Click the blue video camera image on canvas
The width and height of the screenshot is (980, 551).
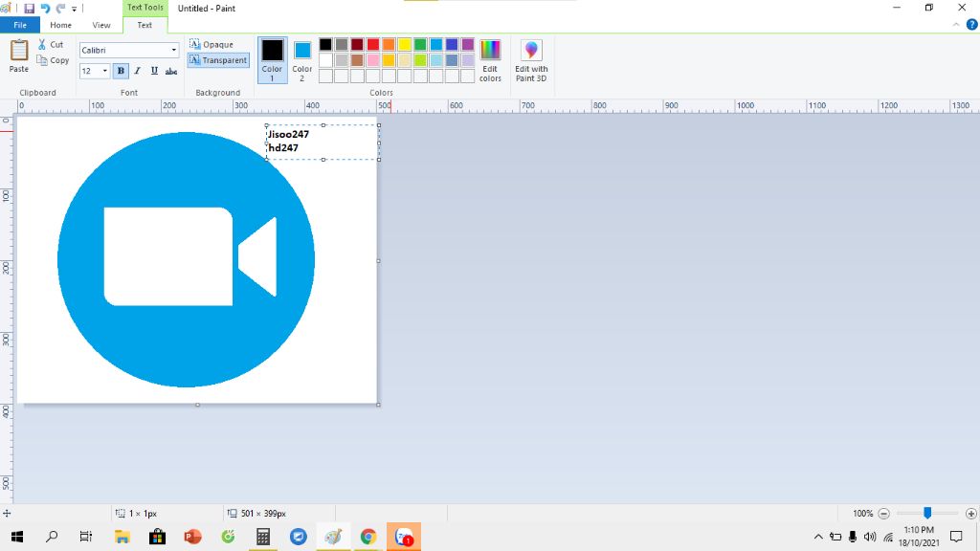(x=187, y=259)
